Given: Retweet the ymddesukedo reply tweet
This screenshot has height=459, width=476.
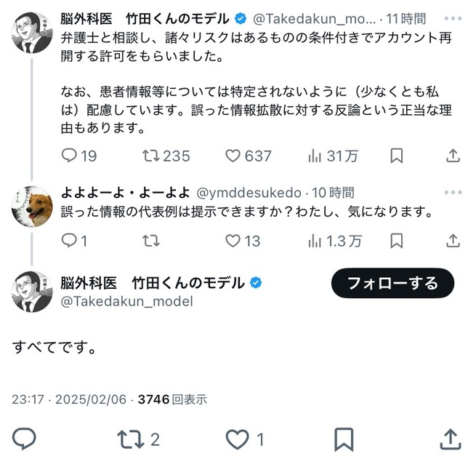Looking at the screenshot, I should (151, 241).
